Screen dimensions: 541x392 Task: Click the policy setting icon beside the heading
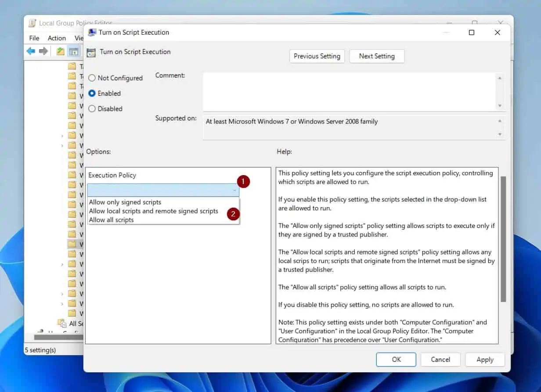tap(91, 52)
